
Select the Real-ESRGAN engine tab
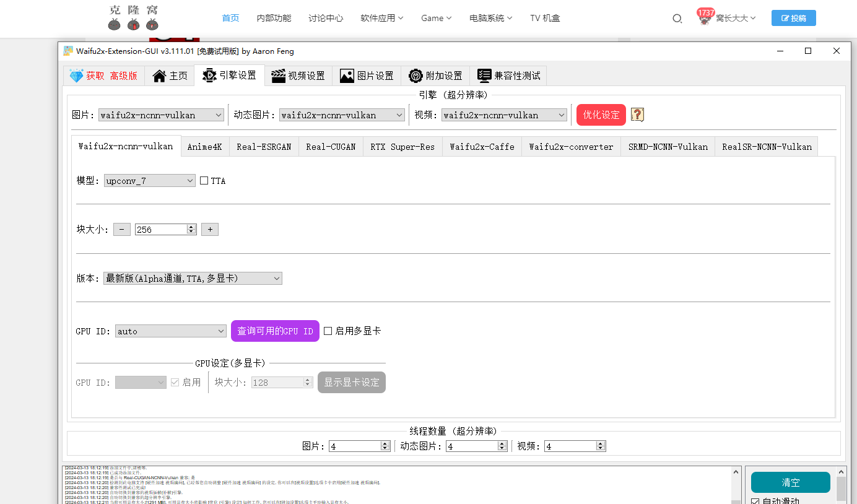[x=264, y=147]
